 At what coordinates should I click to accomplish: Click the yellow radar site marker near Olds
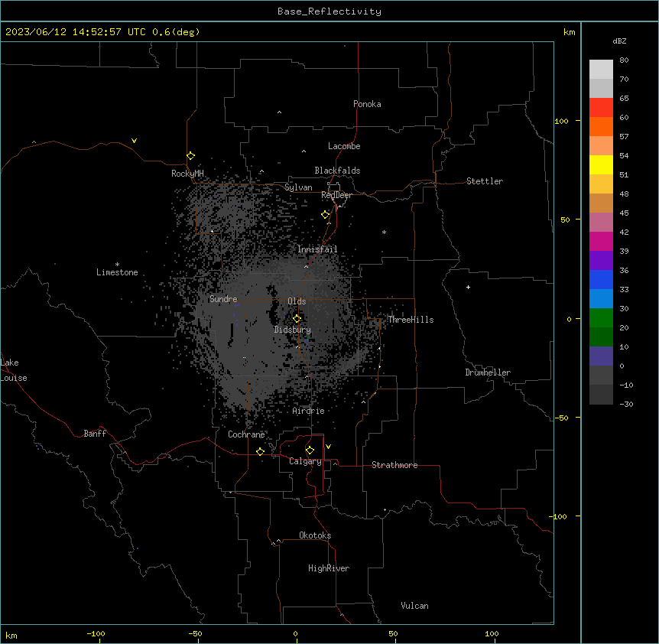click(x=297, y=319)
